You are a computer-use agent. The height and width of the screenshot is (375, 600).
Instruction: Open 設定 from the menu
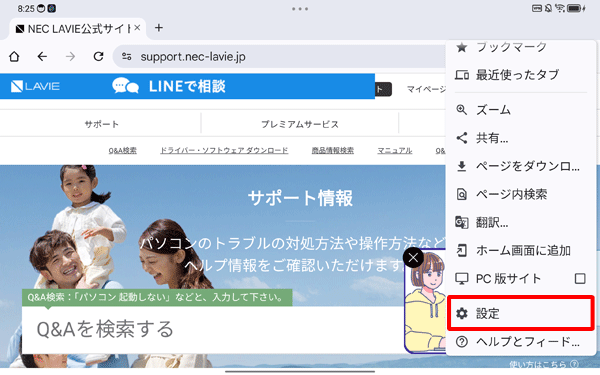tap(521, 313)
